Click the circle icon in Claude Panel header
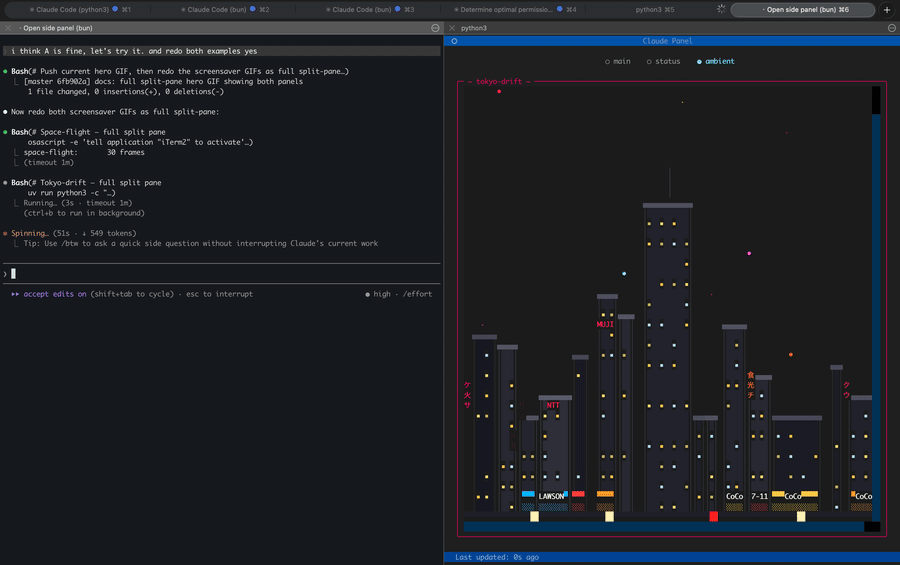 pyautogui.click(x=454, y=41)
